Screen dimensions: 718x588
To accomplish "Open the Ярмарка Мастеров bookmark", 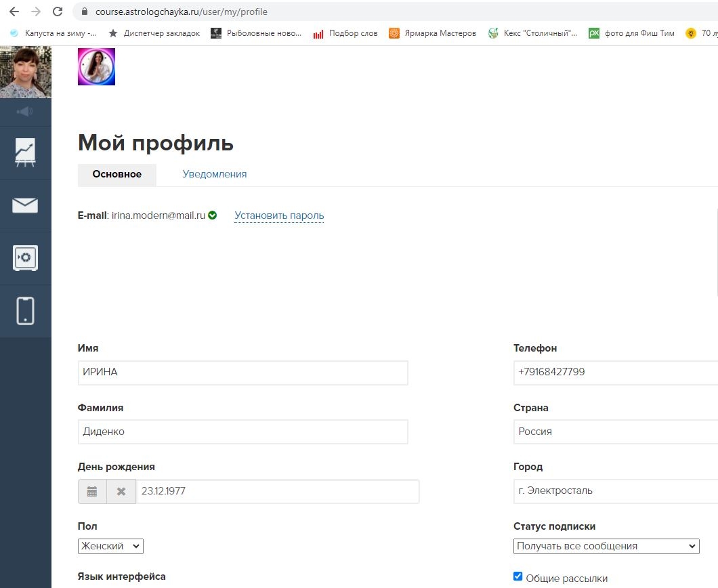I will pyautogui.click(x=433, y=33).
